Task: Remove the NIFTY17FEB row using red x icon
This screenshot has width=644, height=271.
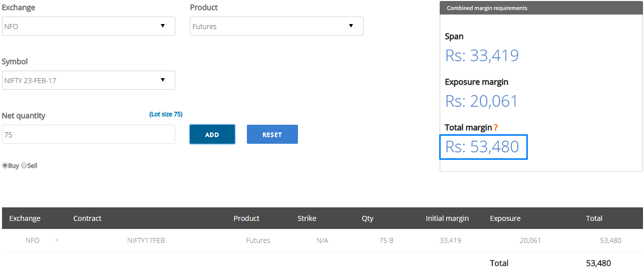Action: tap(57, 240)
